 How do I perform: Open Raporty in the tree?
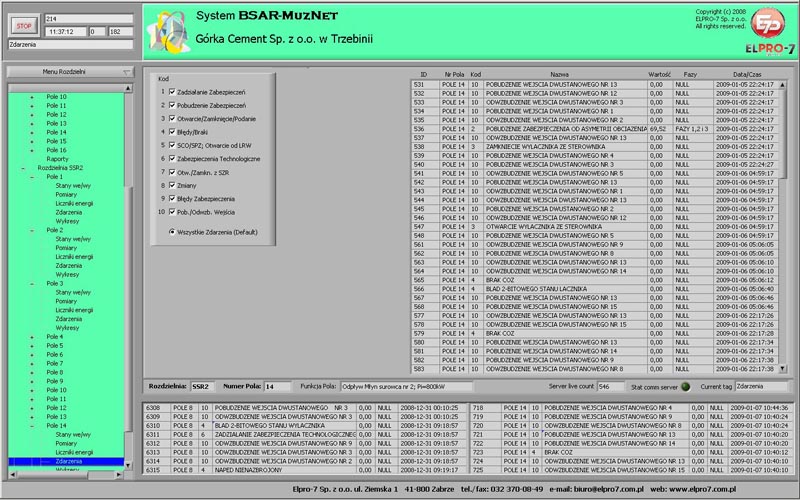tap(57, 159)
